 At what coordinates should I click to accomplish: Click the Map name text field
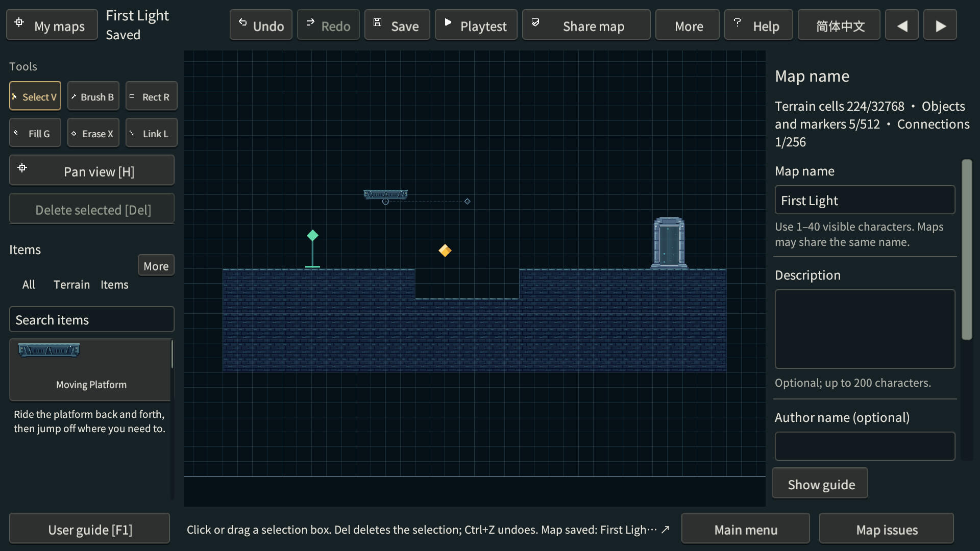(x=865, y=200)
